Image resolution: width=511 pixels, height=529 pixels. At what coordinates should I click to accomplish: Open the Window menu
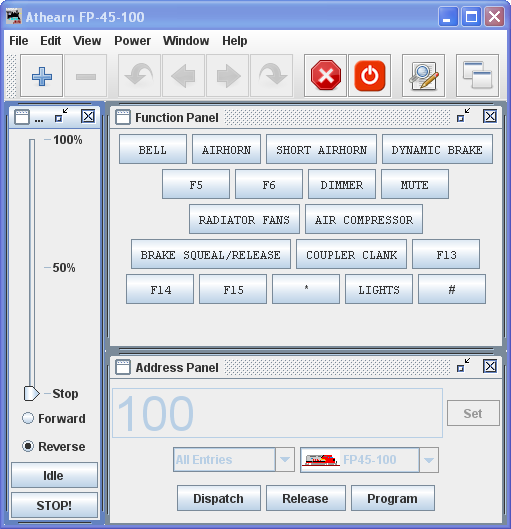coord(186,41)
